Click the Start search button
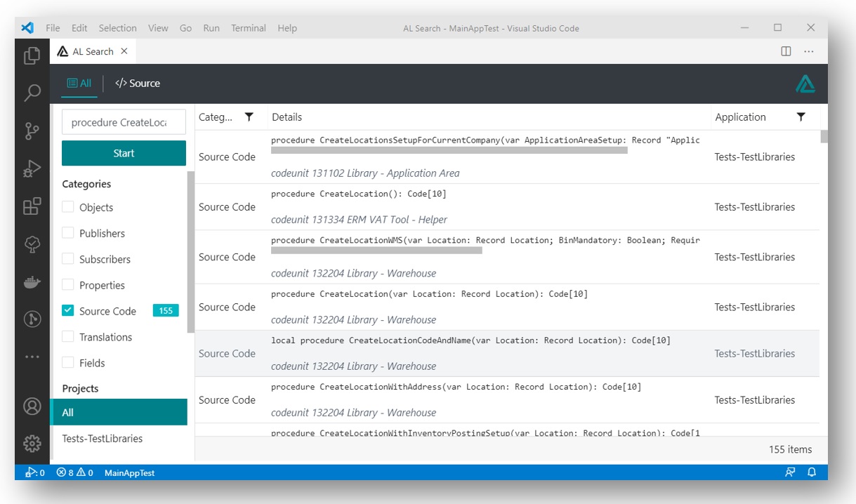856x504 pixels. coord(124,153)
